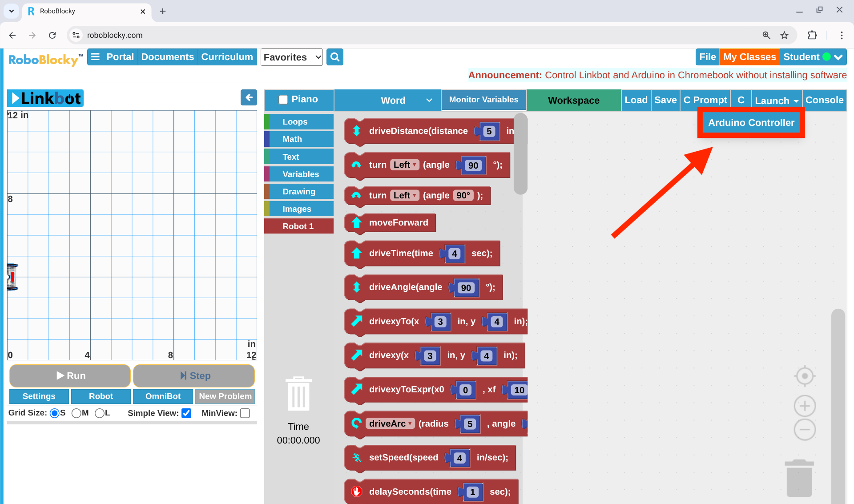Uncheck the Simple View checkbox
Screen dimensions: 854x504
coord(186,413)
